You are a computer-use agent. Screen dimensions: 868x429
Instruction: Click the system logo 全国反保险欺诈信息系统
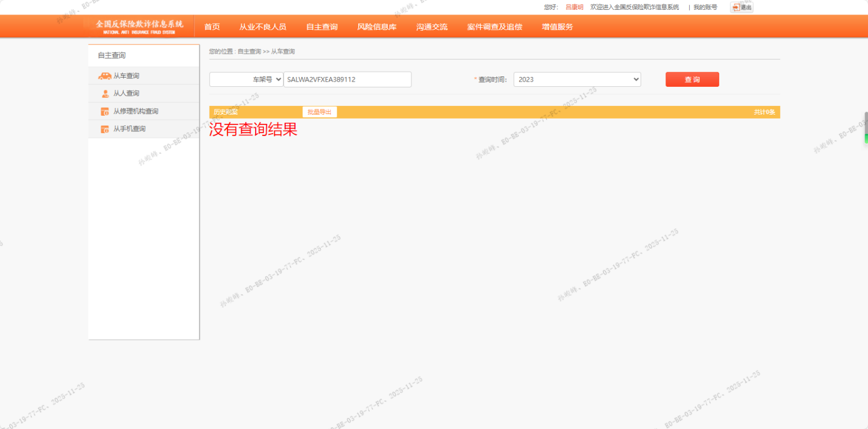pyautogui.click(x=139, y=26)
